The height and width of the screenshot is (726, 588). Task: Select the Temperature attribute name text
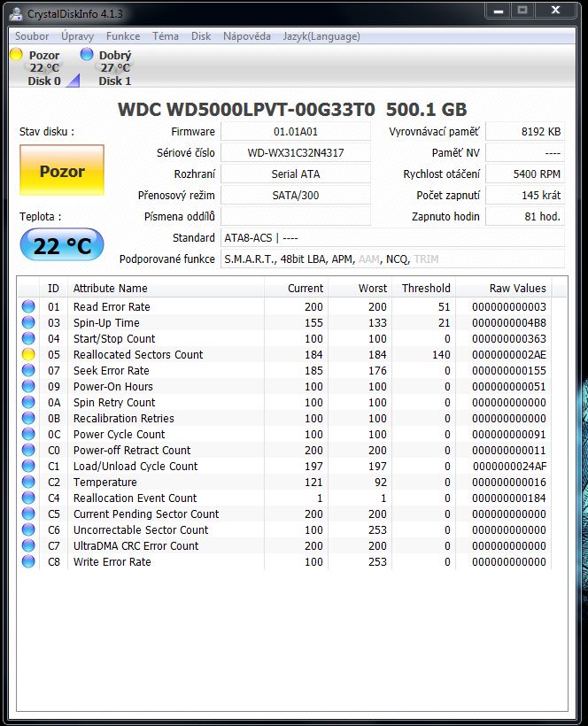pos(105,482)
